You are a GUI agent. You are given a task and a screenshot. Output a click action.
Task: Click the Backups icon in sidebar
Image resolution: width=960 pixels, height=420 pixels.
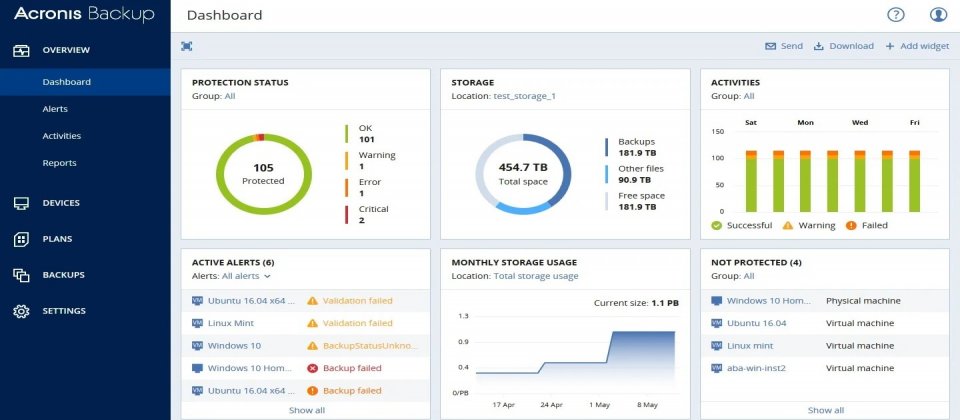[x=21, y=276]
